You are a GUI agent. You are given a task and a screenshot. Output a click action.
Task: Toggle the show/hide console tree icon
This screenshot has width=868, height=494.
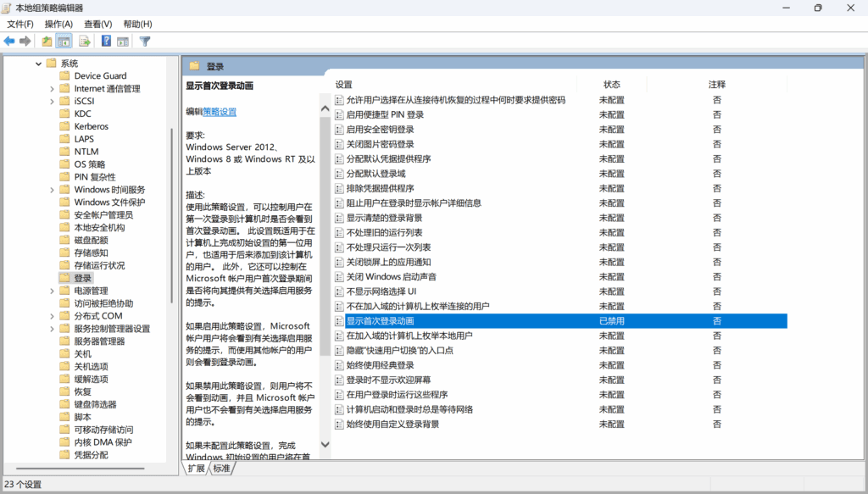point(64,41)
